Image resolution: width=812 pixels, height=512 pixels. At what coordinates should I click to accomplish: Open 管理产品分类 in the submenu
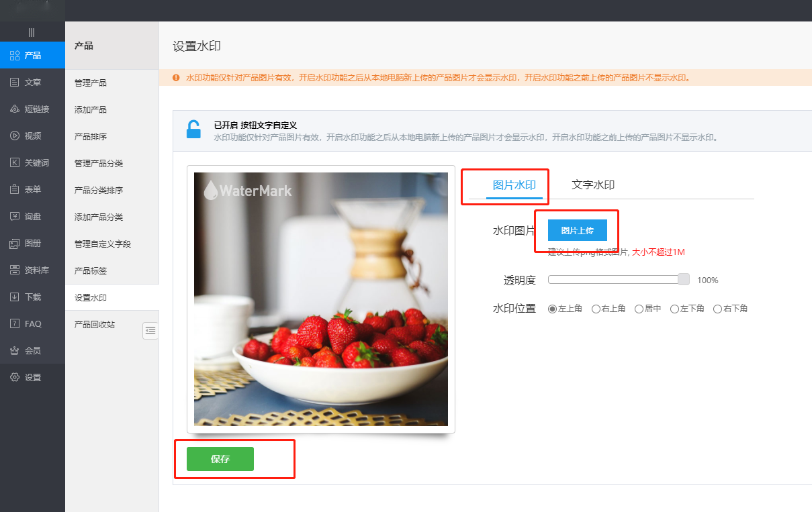[x=99, y=163]
